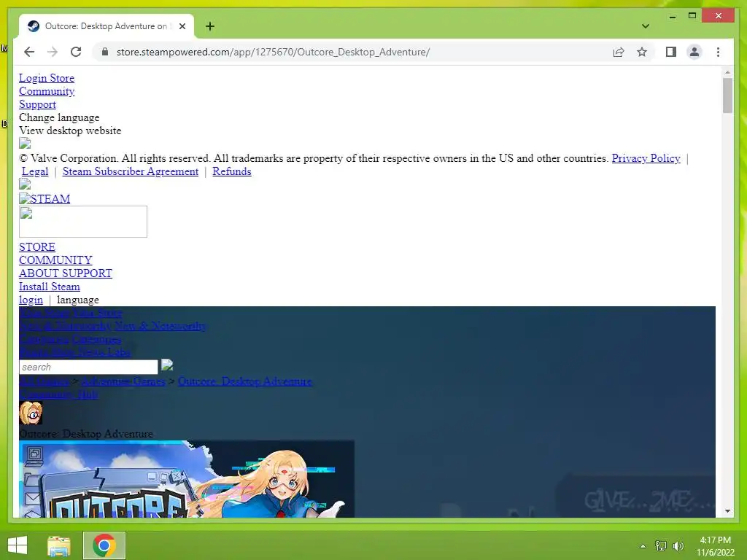Reload the Steam store page

(x=76, y=52)
